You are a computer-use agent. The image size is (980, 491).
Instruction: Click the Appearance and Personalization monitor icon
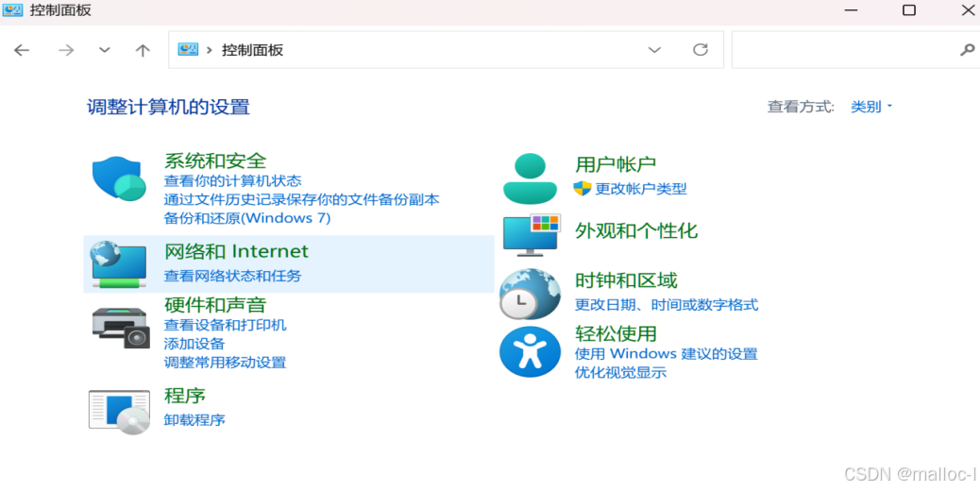pyautogui.click(x=532, y=235)
